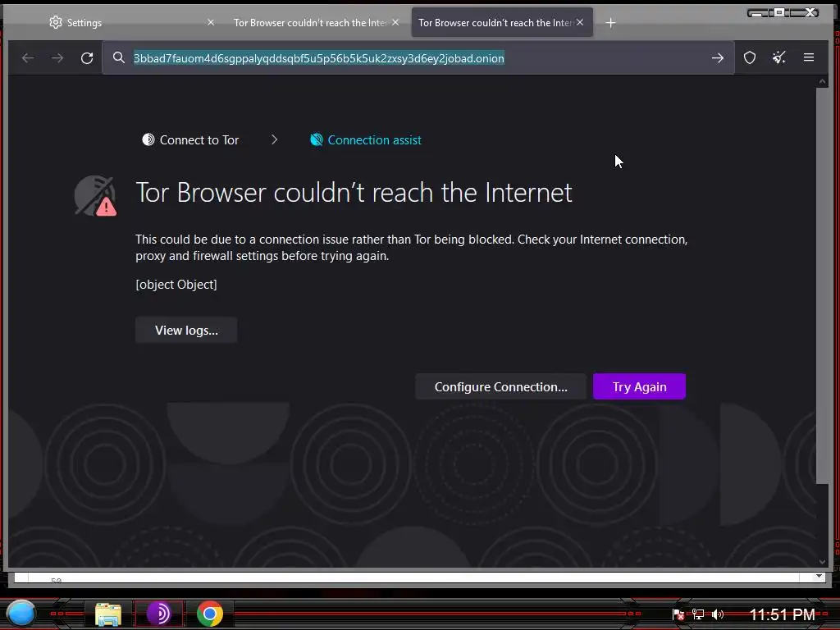Close the Settings tab
Image resolution: width=840 pixels, height=630 pixels.
coord(211,22)
